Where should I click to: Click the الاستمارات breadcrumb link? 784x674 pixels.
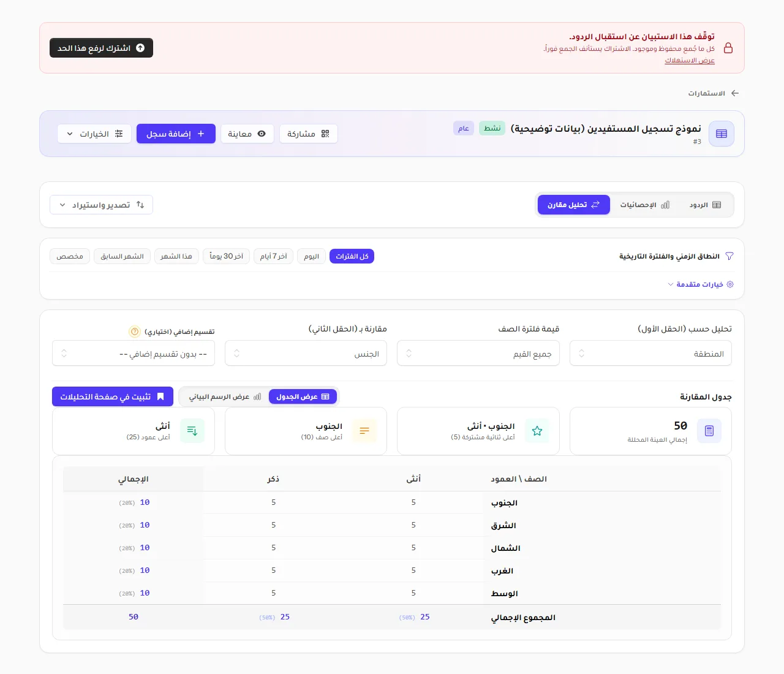point(706,93)
